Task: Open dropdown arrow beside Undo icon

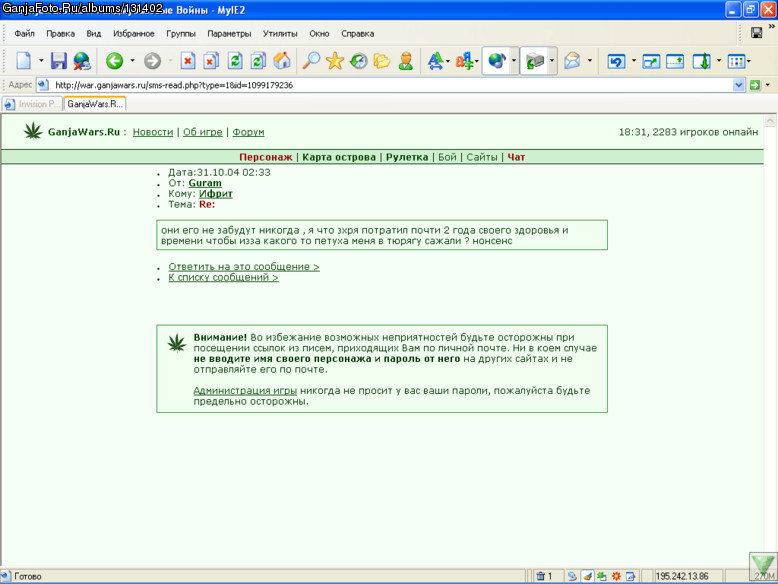Action: point(634,61)
